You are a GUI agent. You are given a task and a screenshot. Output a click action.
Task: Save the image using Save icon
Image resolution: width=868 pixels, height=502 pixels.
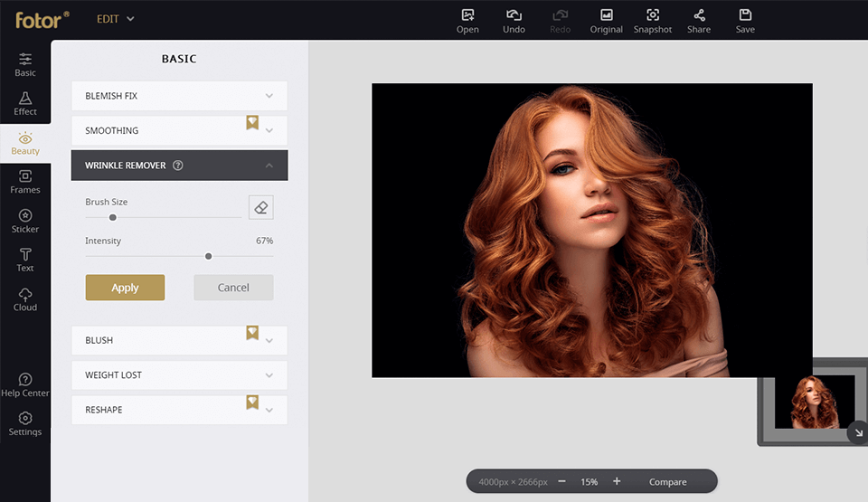pyautogui.click(x=745, y=20)
